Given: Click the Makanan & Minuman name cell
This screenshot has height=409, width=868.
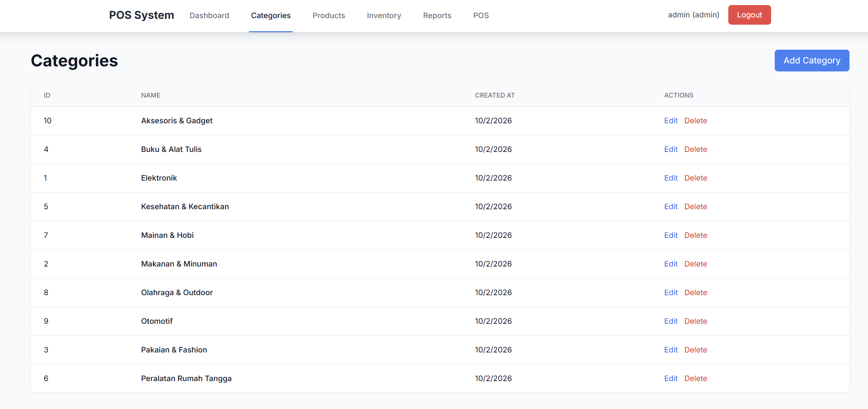Looking at the screenshot, I should pyautogui.click(x=179, y=264).
